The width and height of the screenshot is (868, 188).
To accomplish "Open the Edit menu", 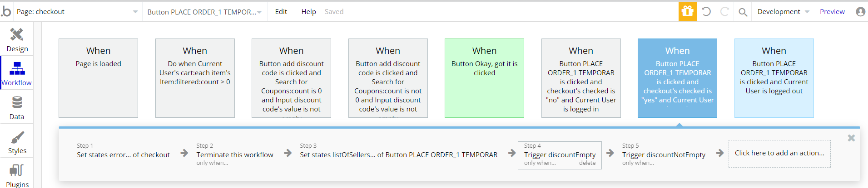I will pyautogui.click(x=281, y=12).
